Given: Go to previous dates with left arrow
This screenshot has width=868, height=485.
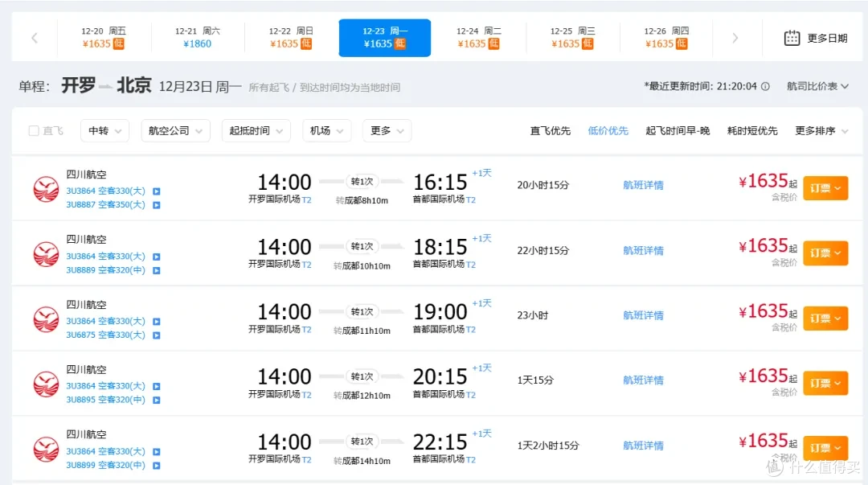Looking at the screenshot, I should pos(35,38).
